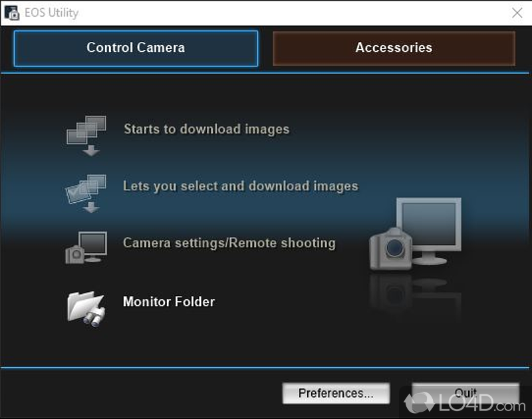Click the LO4D.com watermark text

click(x=480, y=403)
